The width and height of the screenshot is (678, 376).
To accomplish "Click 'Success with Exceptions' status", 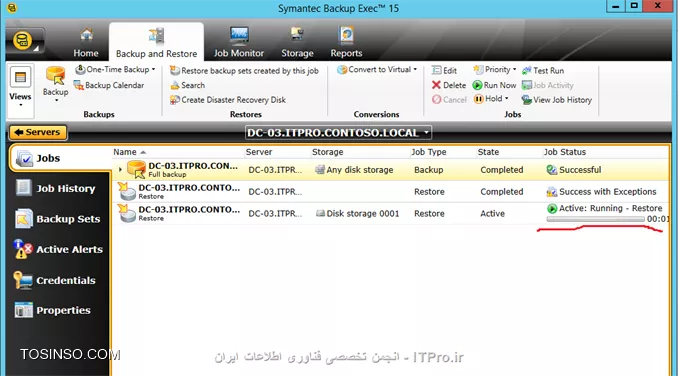I will 601,191.
